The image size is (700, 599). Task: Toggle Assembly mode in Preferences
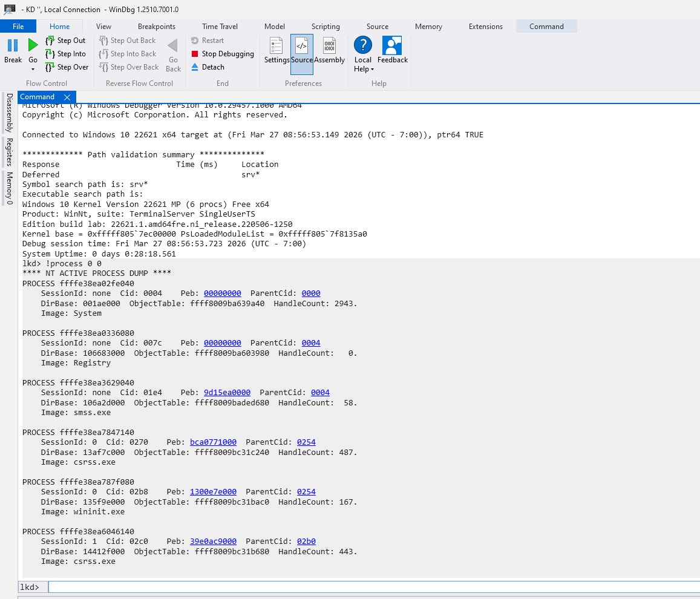coord(329,46)
